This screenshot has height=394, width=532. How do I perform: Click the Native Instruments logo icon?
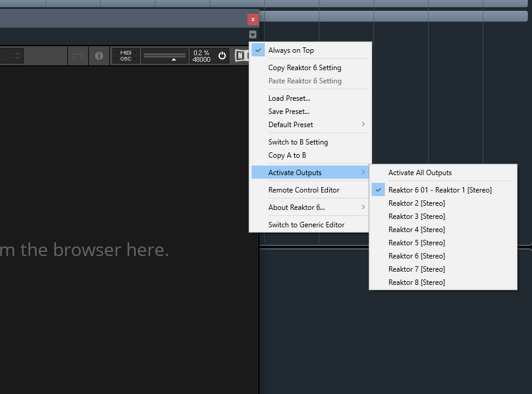coord(241,56)
